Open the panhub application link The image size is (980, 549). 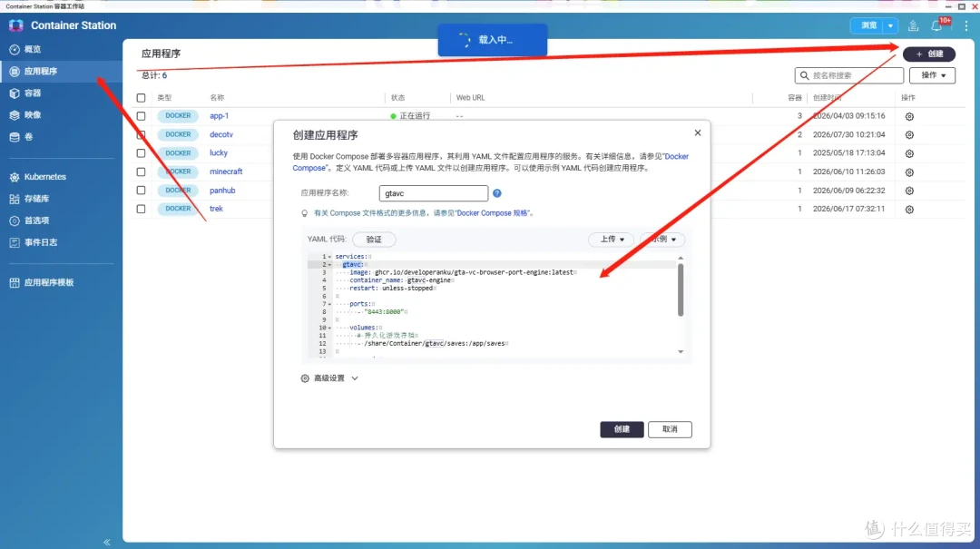222,190
